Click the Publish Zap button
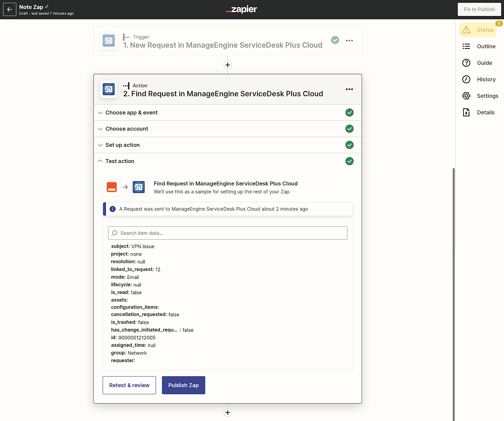Screen dimensions: 504x421 (x=183, y=385)
